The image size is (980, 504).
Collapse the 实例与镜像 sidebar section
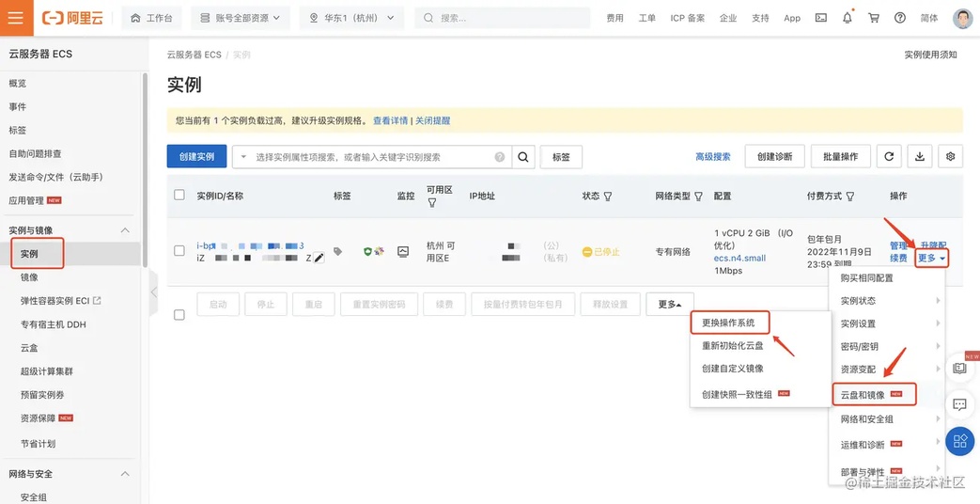pos(125,230)
